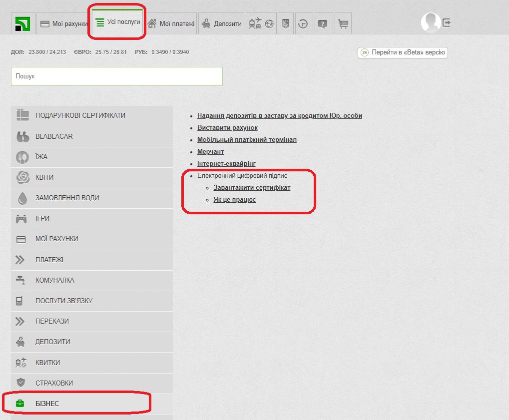
Task: Select БІЗНЕС category
Action: [92, 404]
